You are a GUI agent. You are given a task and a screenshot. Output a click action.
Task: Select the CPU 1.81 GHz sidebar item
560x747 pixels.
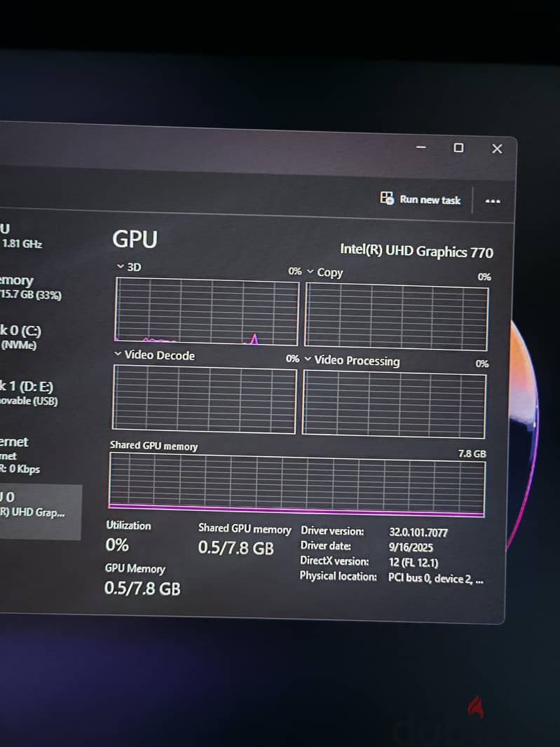pos(21,236)
